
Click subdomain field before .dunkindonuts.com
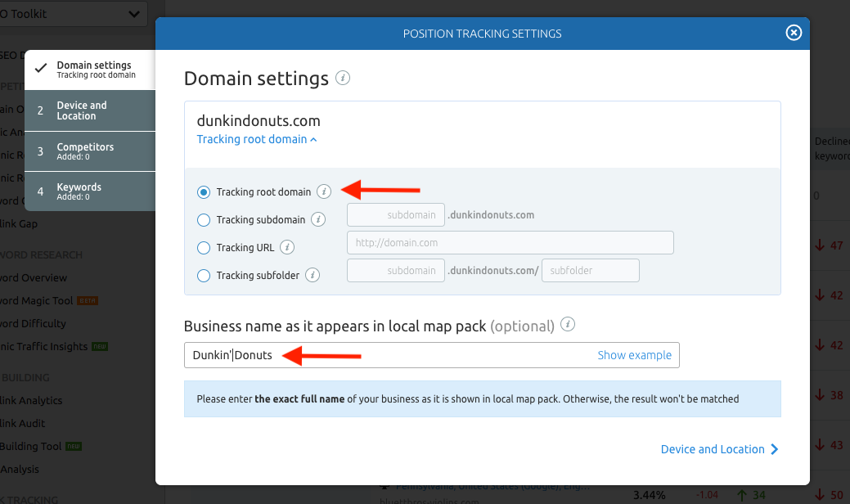click(396, 214)
